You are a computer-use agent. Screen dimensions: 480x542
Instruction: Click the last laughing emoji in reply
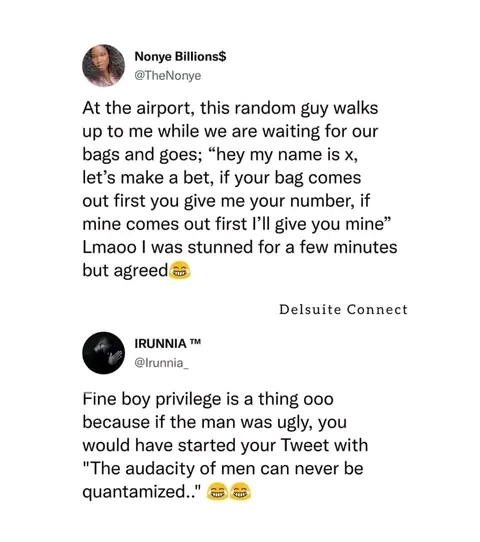[241, 492]
